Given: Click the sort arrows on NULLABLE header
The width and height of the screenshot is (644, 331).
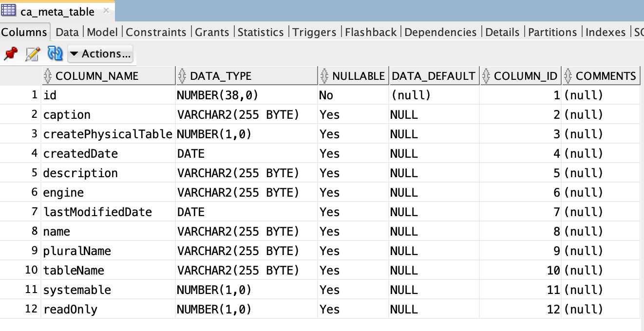Looking at the screenshot, I should (323, 75).
